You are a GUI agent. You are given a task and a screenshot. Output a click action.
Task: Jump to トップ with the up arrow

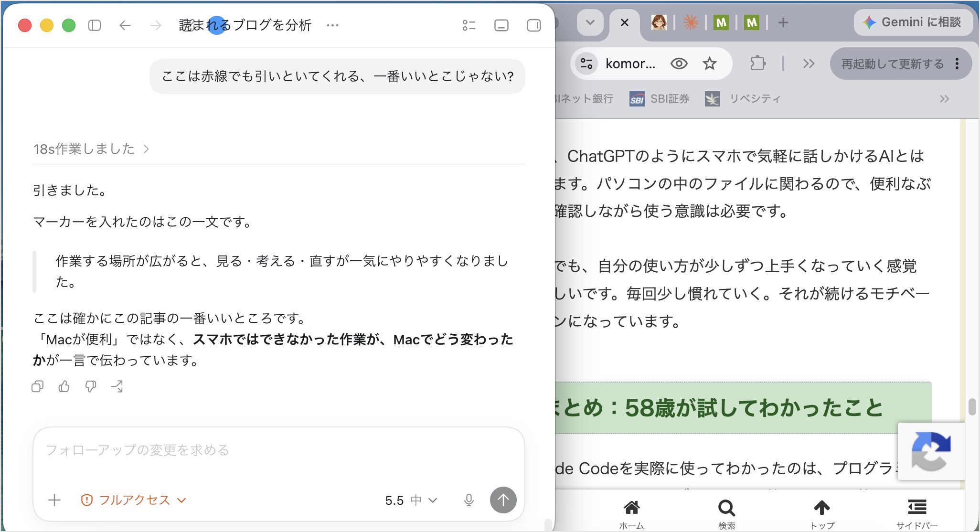822,514
